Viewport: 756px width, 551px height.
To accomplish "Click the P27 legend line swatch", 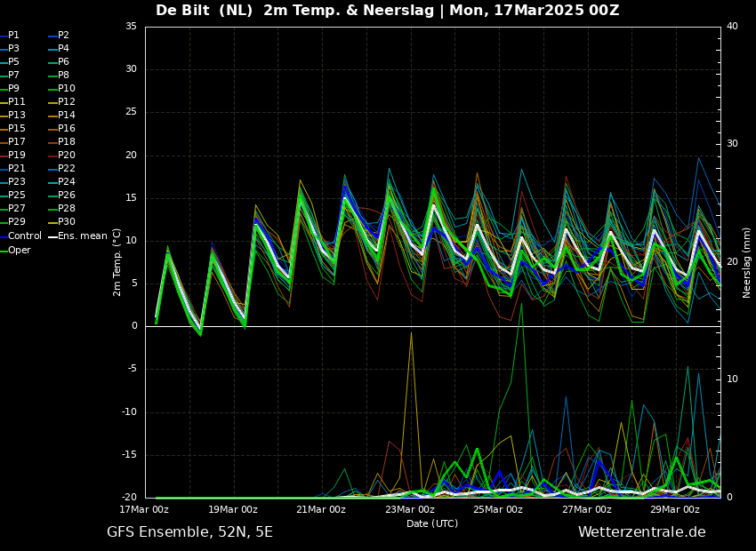I will click(3, 209).
